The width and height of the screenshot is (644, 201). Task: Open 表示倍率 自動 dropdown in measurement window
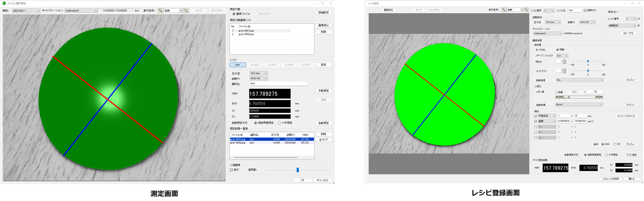(x=173, y=11)
